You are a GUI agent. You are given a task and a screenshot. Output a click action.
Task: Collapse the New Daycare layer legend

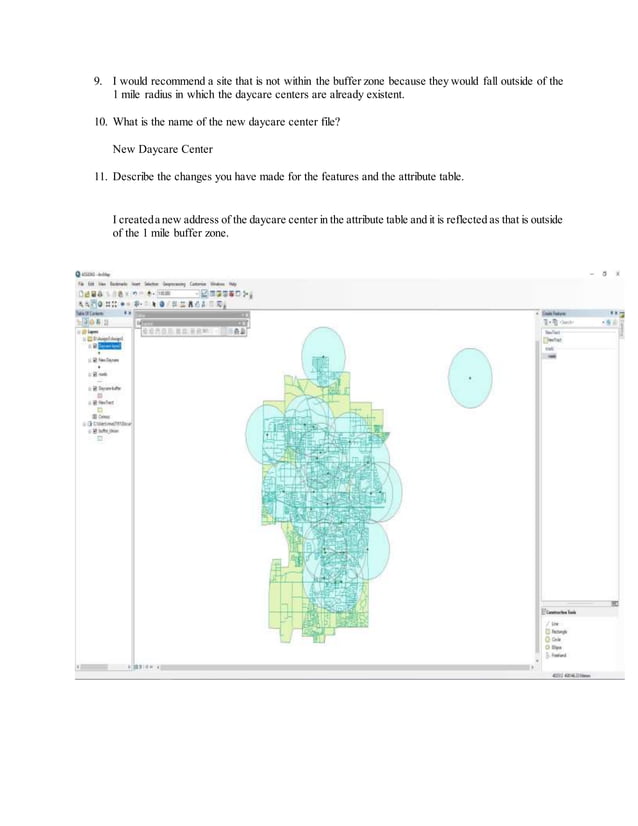(x=90, y=360)
